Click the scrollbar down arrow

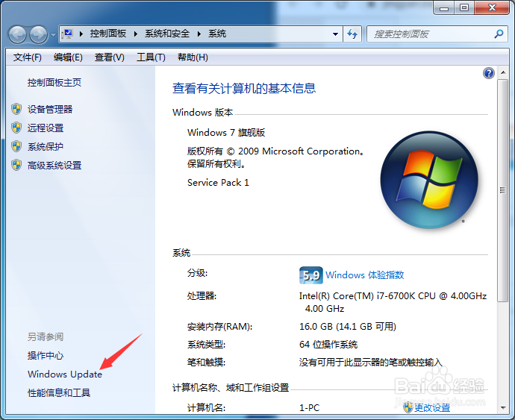point(503,408)
